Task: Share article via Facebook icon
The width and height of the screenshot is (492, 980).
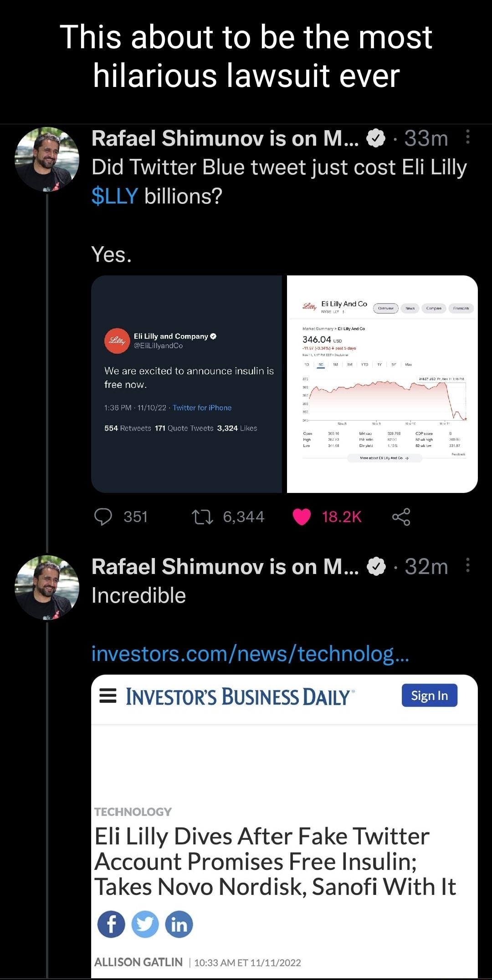Action: [x=111, y=924]
